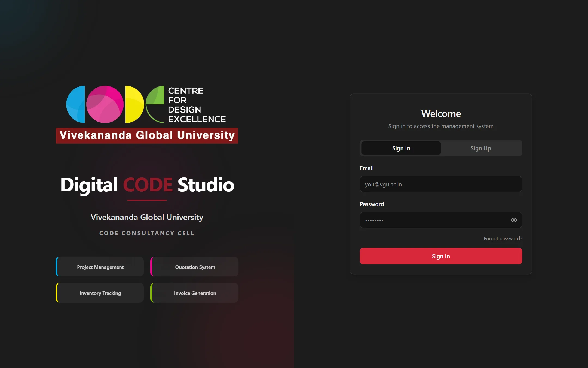Click the Email field label

click(x=367, y=168)
